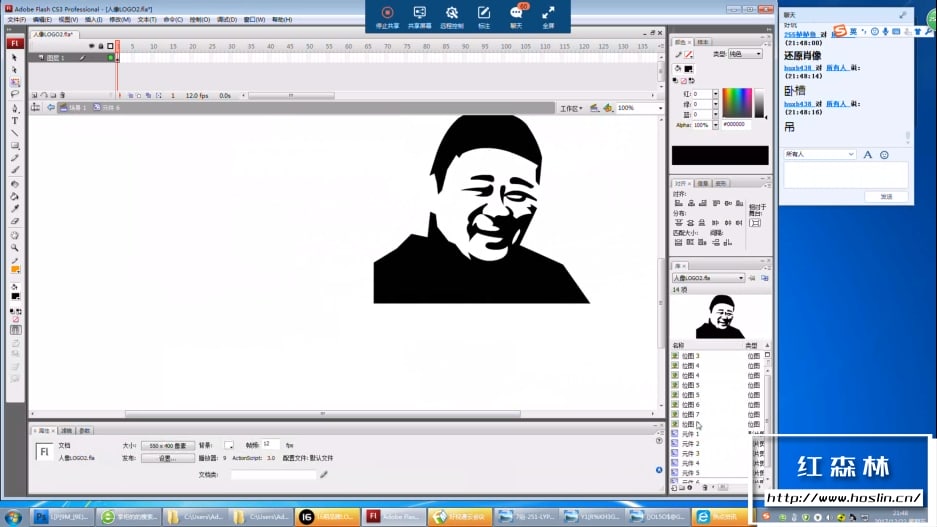Open the Alpha value dropdown arrow
Image resolution: width=937 pixels, height=527 pixels.
[715, 125]
